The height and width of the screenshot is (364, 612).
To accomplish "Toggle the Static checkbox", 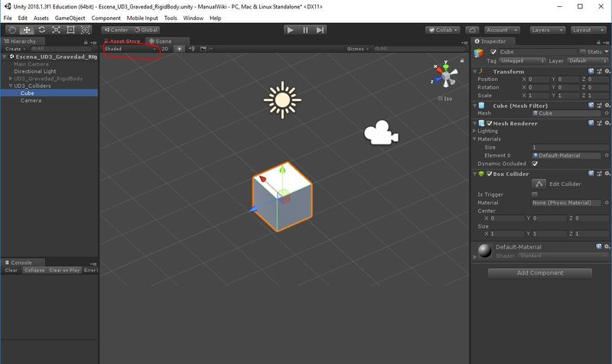I will (x=583, y=52).
